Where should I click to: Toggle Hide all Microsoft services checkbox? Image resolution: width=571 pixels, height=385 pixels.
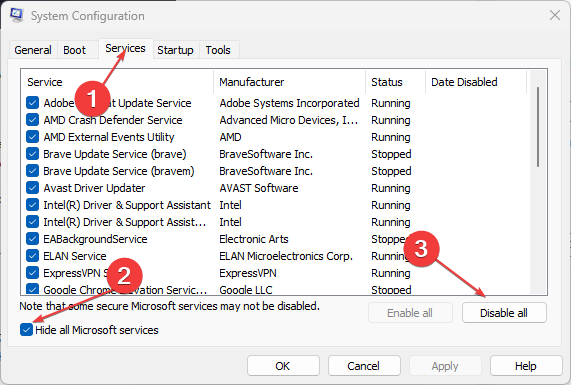26,330
